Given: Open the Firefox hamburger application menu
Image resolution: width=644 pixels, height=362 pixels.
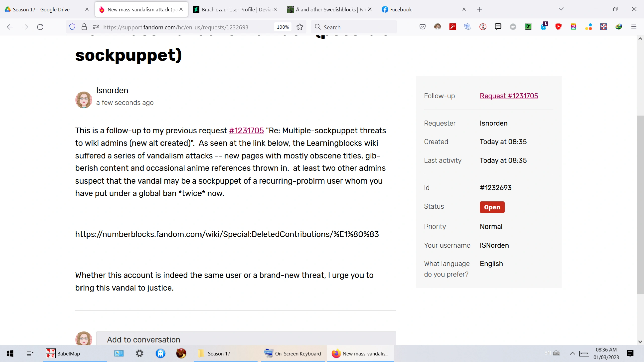Looking at the screenshot, I should 634,27.
